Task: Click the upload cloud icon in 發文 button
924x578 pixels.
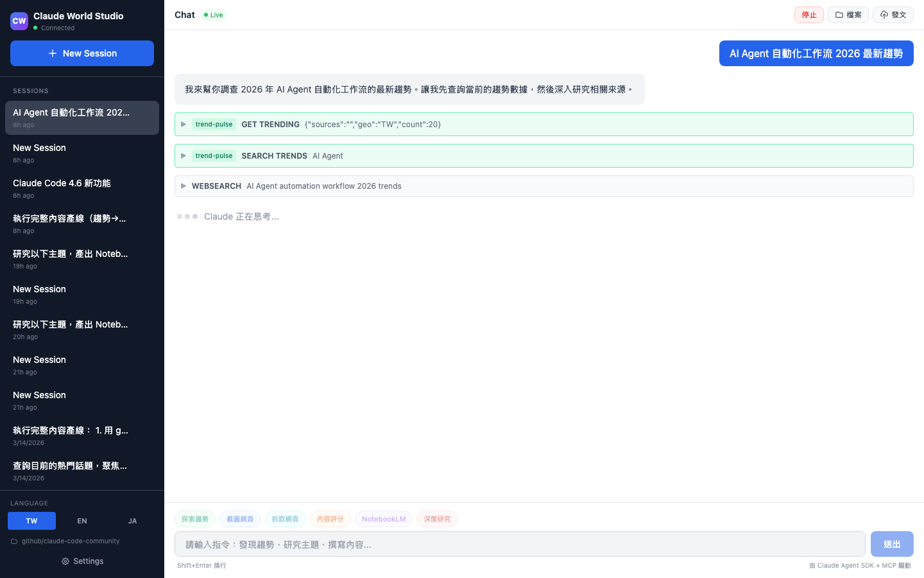Action: click(x=884, y=15)
